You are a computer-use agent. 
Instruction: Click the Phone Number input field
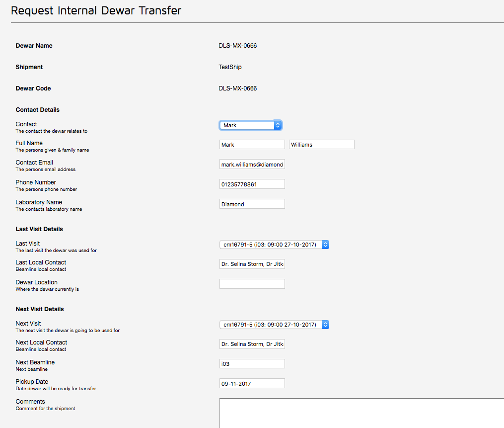pos(252,184)
